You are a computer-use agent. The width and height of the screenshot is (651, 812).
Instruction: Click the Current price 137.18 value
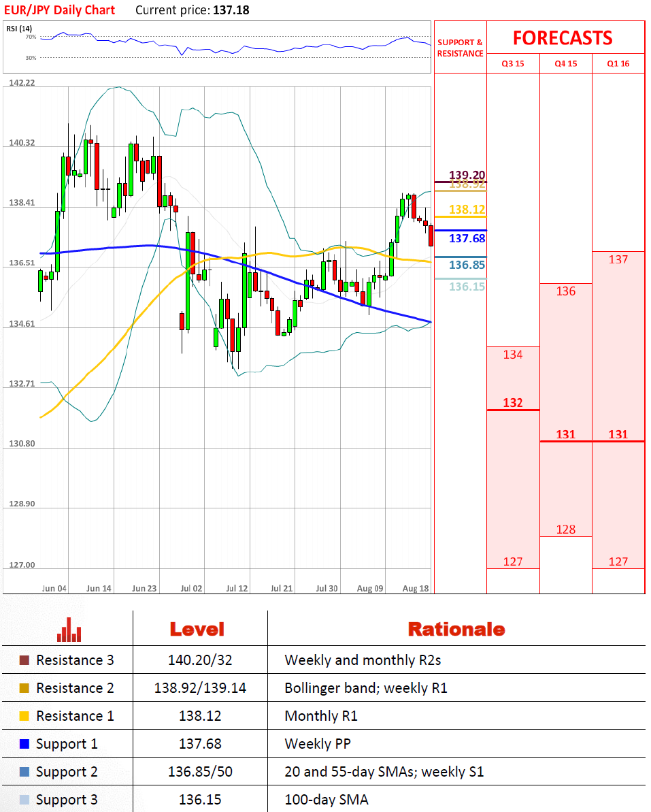[x=231, y=10]
